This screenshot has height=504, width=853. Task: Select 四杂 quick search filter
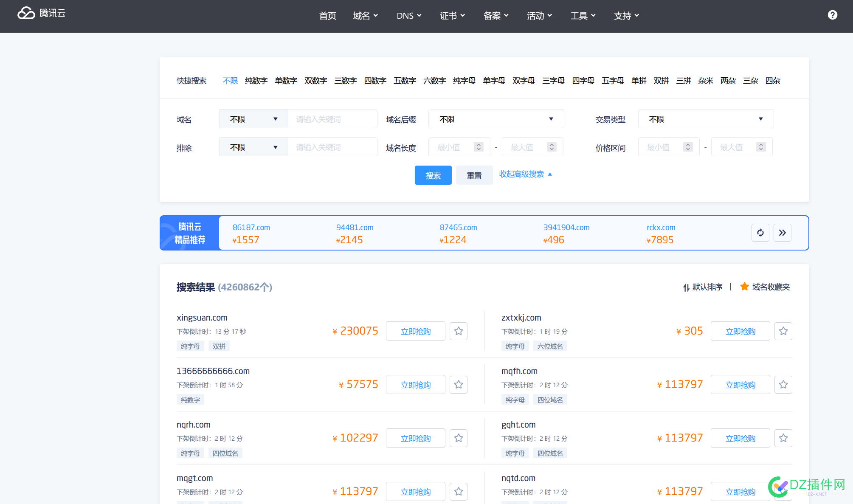773,81
